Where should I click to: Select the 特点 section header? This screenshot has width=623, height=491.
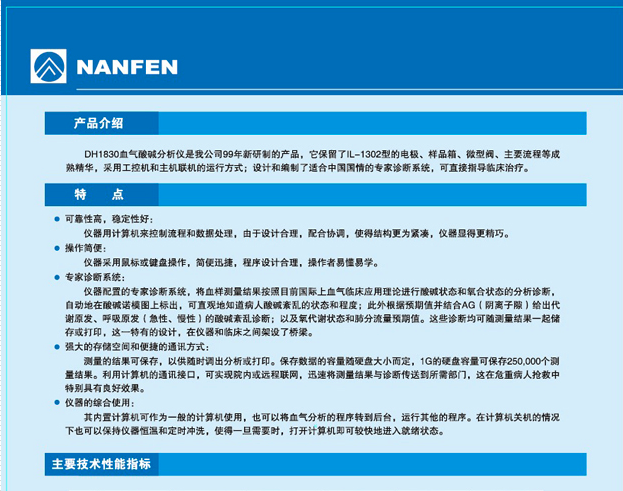tap(98, 194)
